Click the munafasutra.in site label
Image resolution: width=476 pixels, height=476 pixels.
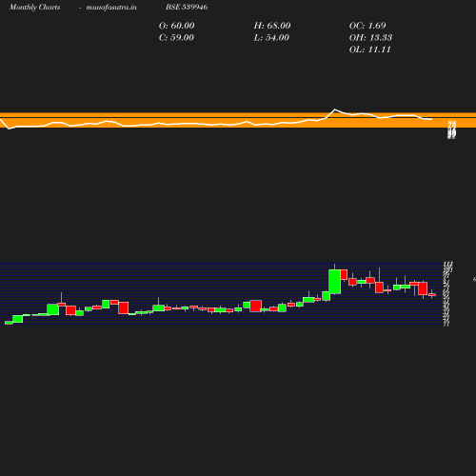point(111,7)
